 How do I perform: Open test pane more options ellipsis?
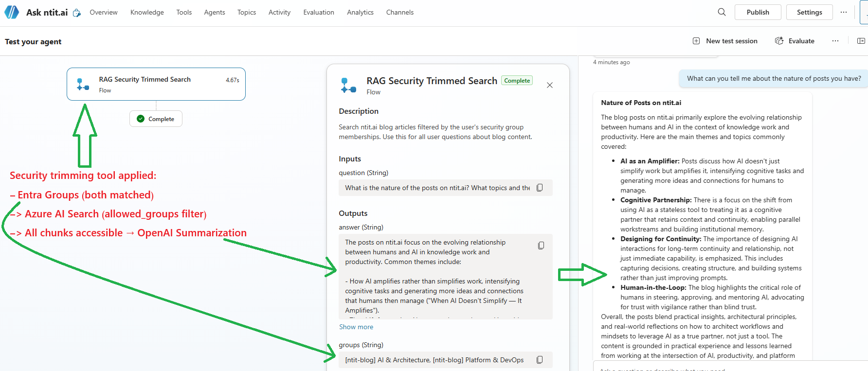pyautogui.click(x=835, y=41)
